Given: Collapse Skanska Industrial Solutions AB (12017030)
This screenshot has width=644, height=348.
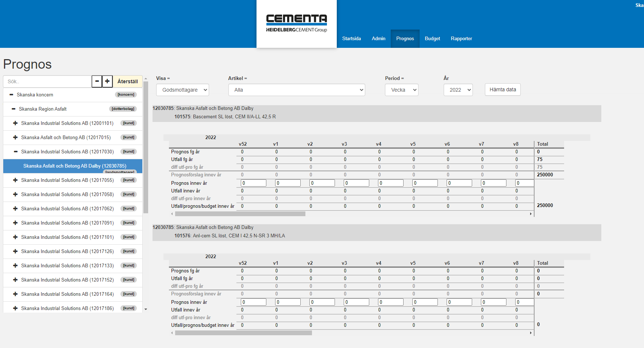Looking at the screenshot, I should click(16, 152).
